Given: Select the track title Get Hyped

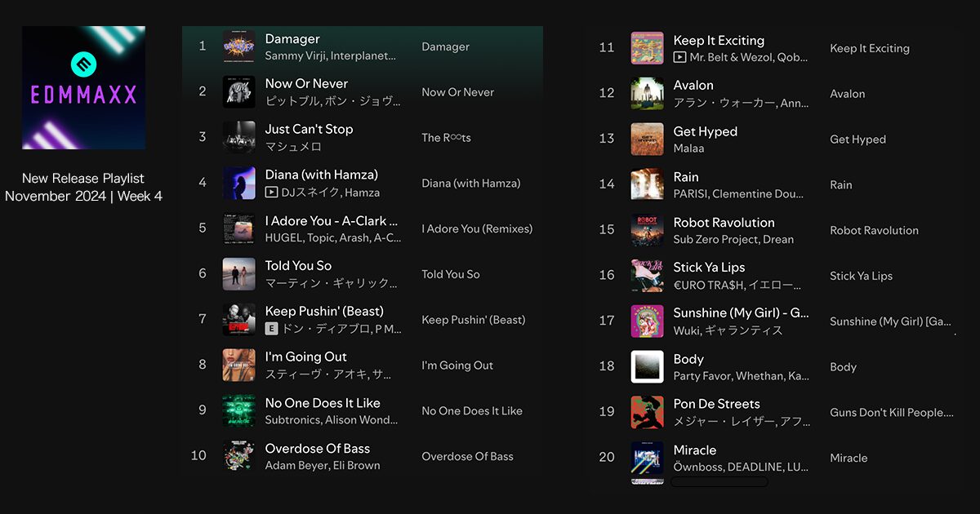Looking at the screenshot, I should (x=705, y=131).
